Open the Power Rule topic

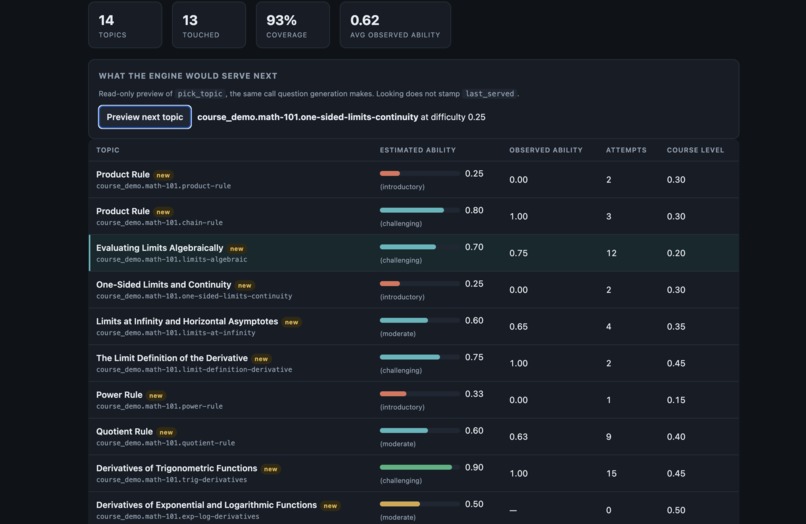coord(119,395)
